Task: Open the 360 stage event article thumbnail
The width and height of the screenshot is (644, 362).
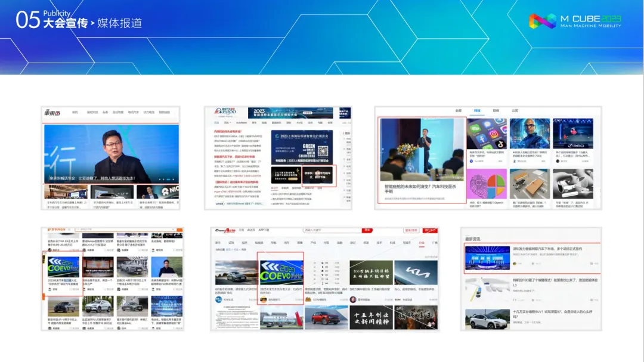Action: point(572,134)
